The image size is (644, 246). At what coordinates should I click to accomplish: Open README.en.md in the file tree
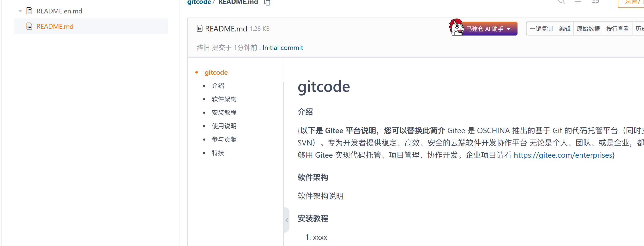(x=59, y=11)
